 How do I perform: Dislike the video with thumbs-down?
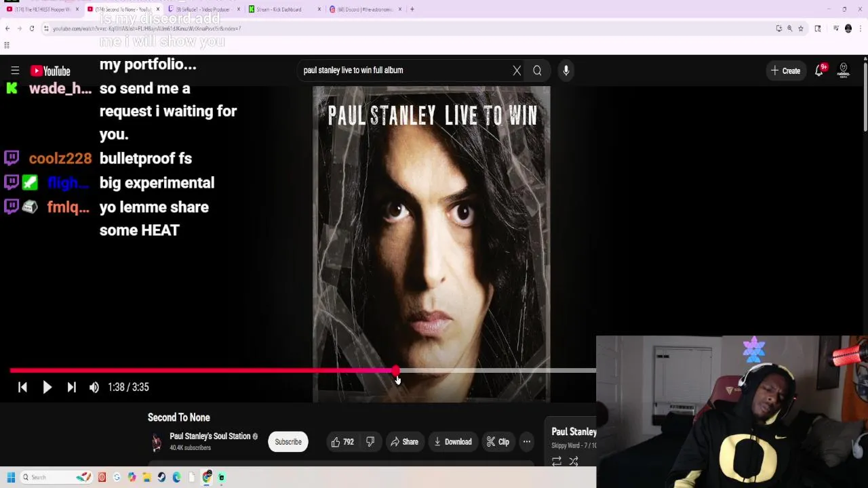370,442
